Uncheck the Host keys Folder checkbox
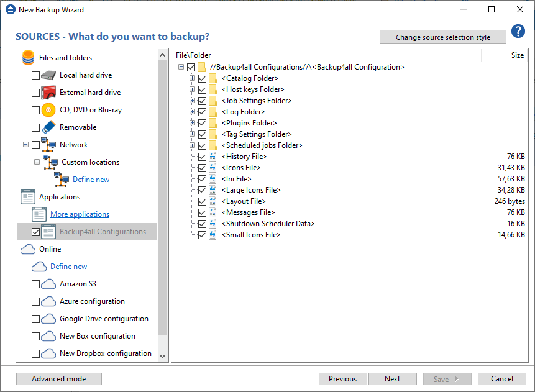535x392 pixels. click(x=203, y=89)
